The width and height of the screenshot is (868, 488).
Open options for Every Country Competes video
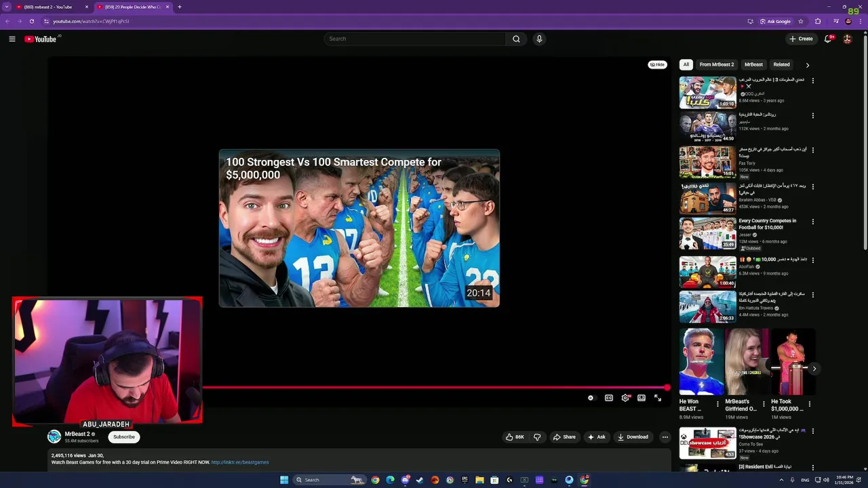tap(812, 222)
